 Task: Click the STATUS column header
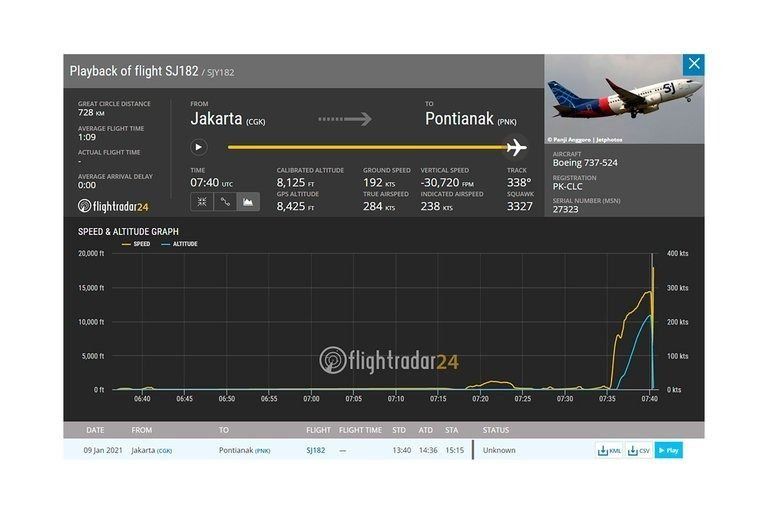pos(496,430)
